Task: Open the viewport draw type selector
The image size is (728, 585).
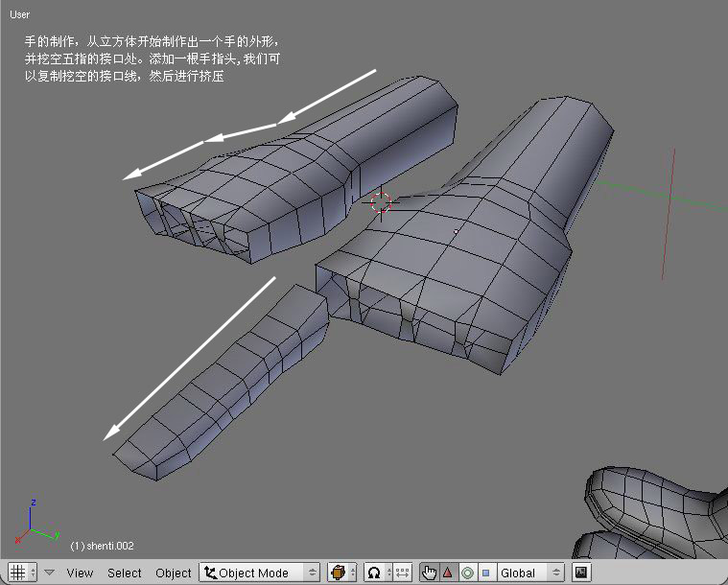Action: click(341, 573)
